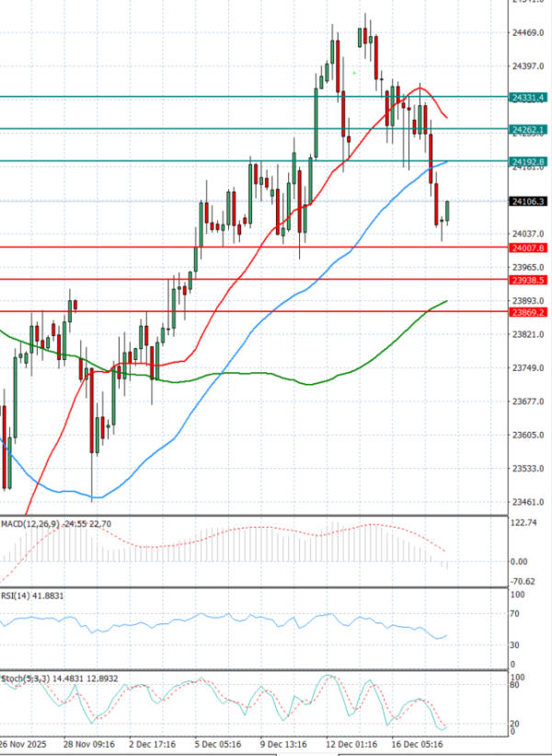Screen dimensions: 552x756
Task: Click the 24007.8 red support label
Action: pyautogui.click(x=529, y=248)
